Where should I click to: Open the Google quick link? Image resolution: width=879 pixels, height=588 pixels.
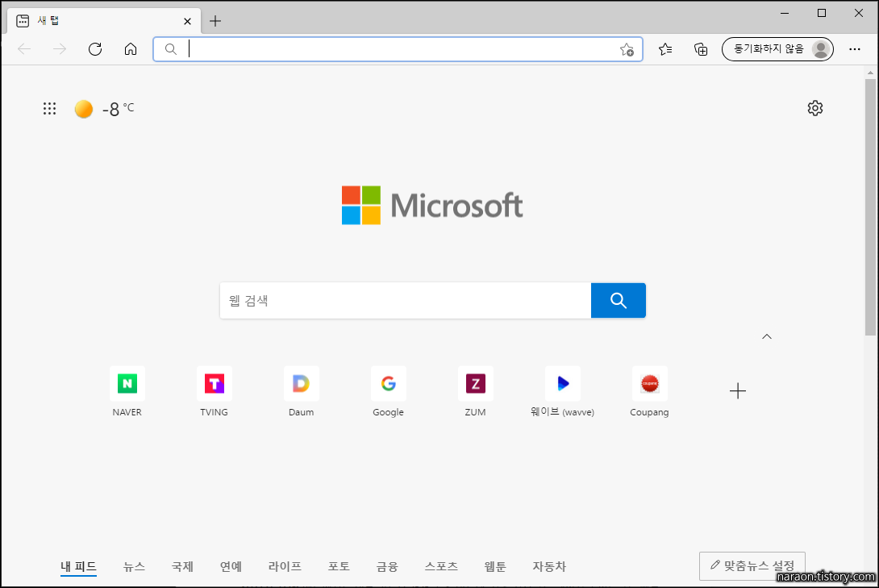[389, 392]
